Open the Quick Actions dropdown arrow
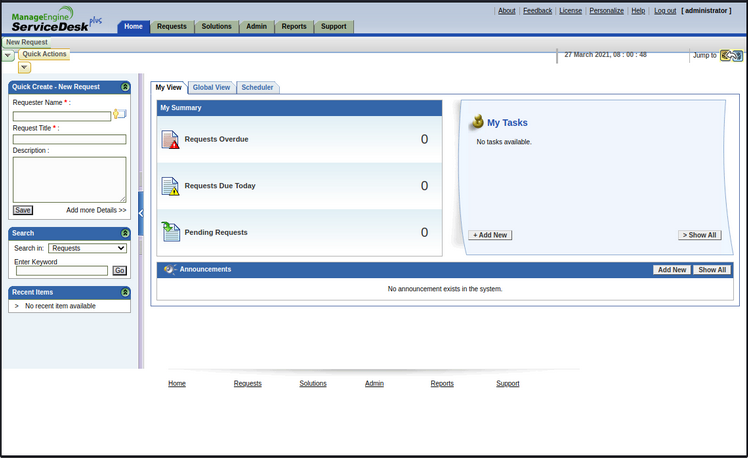The height and width of the screenshot is (458, 748). click(x=24, y=67)
